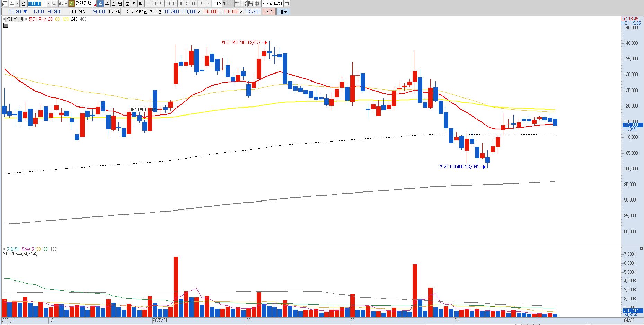
Task: Click small square marker next to 거래량
Action: tap(4, 249)
